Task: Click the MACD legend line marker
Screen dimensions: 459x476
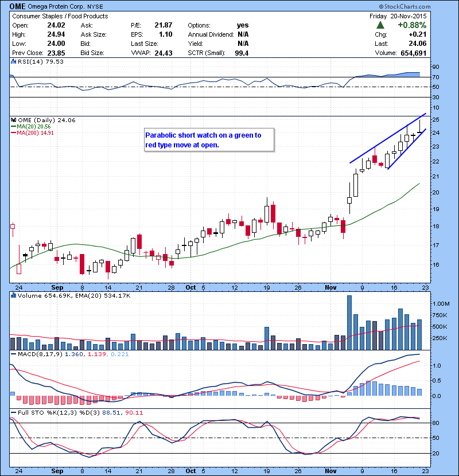Action: click(x=14, y=354)
